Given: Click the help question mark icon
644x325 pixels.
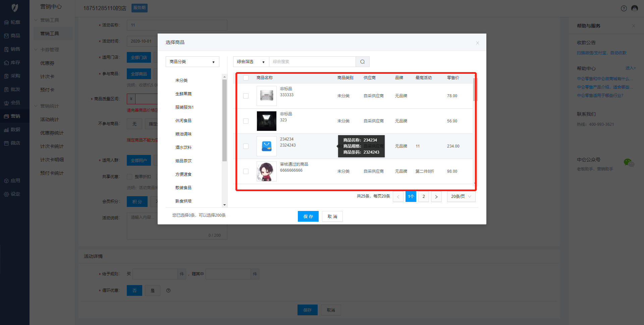Looking at the screenshot, I should coord(624,8).
